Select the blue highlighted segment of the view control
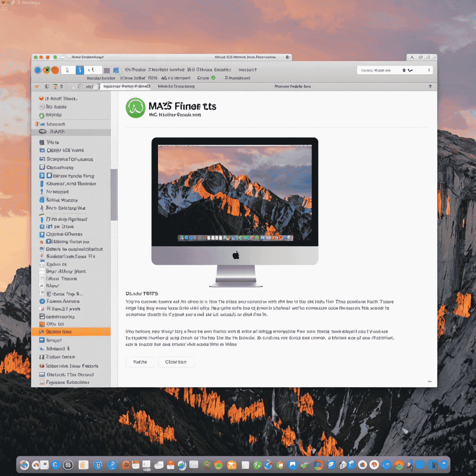The image size is (476, 476). (x=80, y=70)
